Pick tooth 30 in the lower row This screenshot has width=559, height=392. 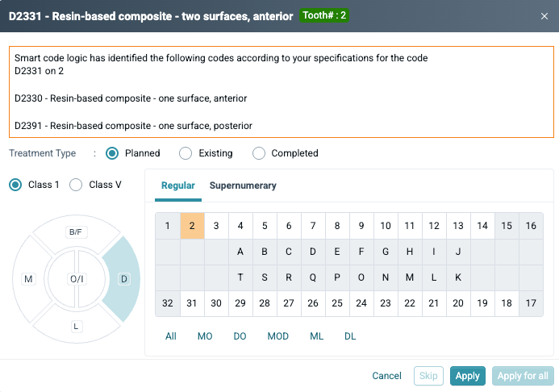pyautogui.click(x=216, y=303)
